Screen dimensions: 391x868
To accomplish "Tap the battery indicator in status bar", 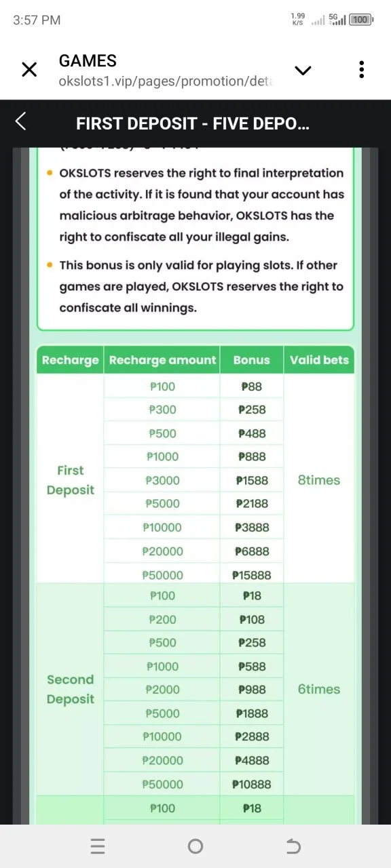I will 360,20.
